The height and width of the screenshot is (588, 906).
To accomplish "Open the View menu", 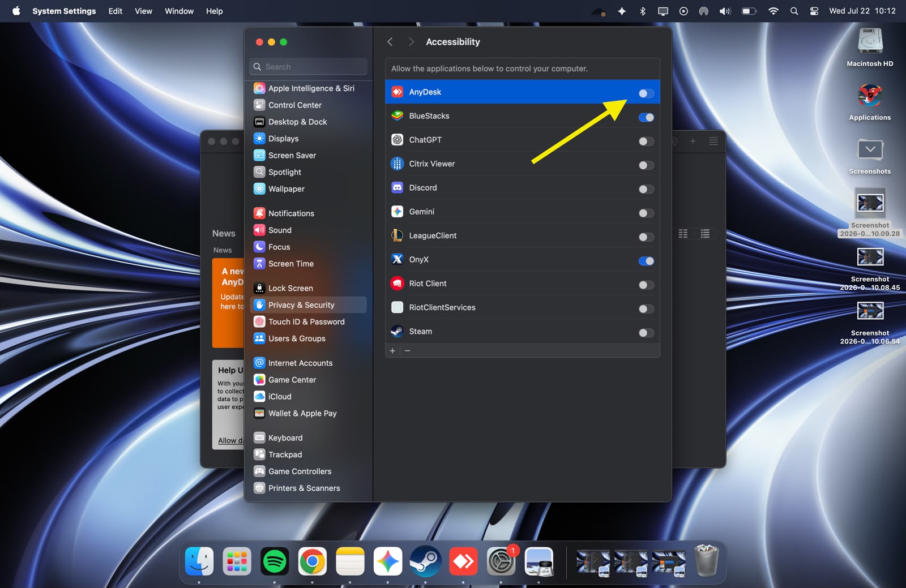I will tap(143, 11).
